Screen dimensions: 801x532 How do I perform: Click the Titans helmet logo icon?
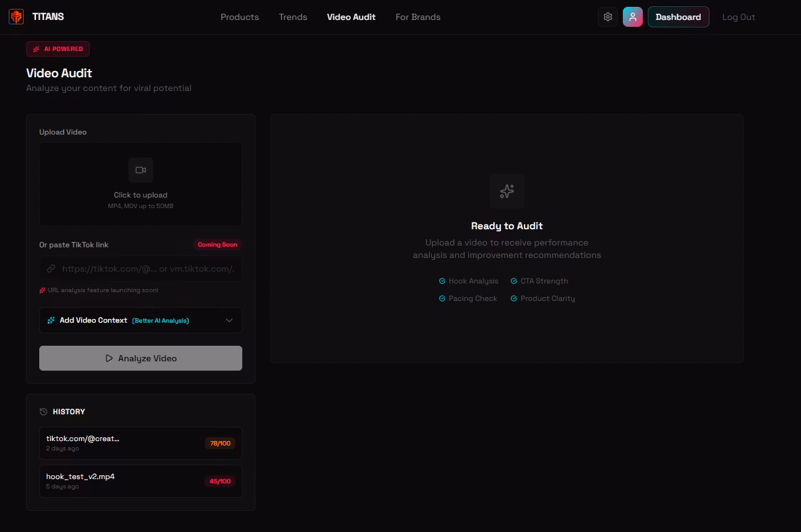(x=16, y=17)
